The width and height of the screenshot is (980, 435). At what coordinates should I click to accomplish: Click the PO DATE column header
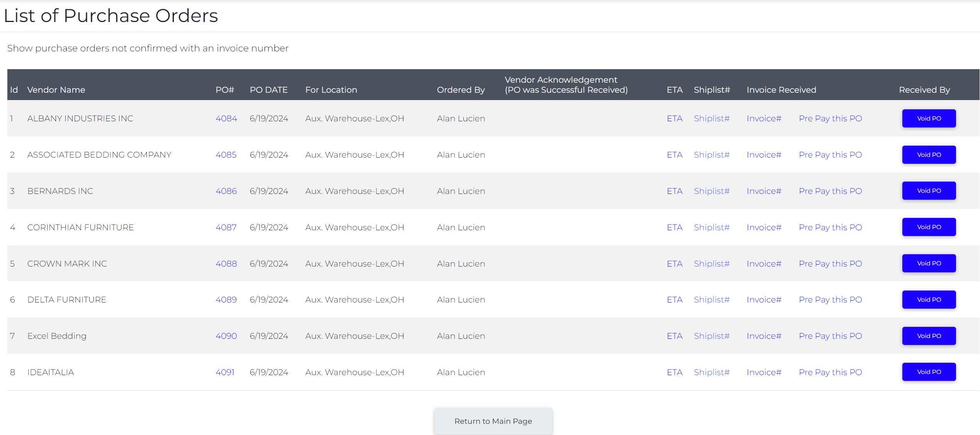coord(269,90)
